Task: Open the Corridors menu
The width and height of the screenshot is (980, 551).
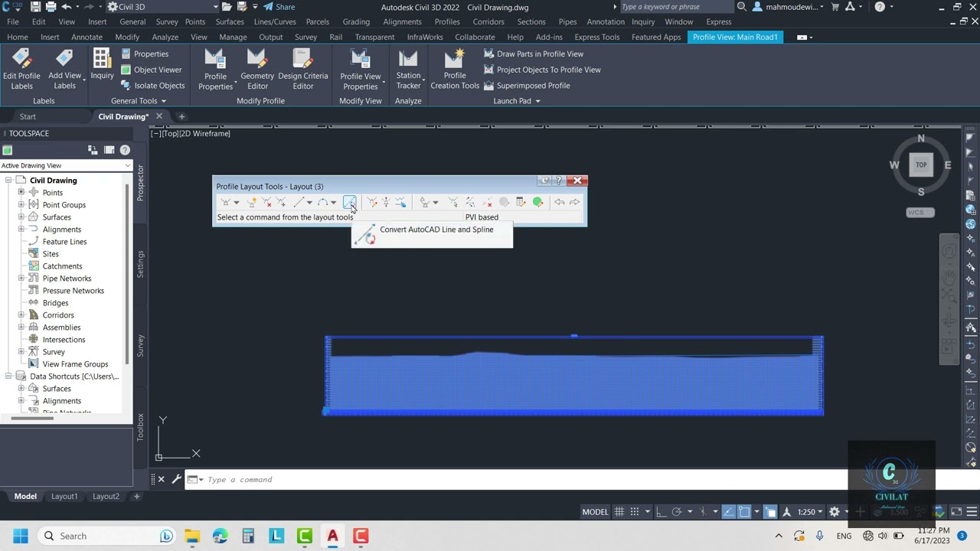Action: pyautogui.click(x=488, y=21)
